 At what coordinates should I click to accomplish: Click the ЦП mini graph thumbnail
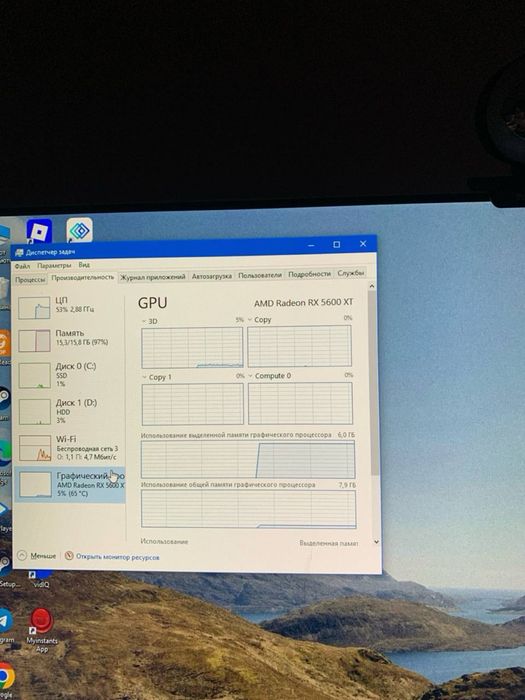click(34, 308)
